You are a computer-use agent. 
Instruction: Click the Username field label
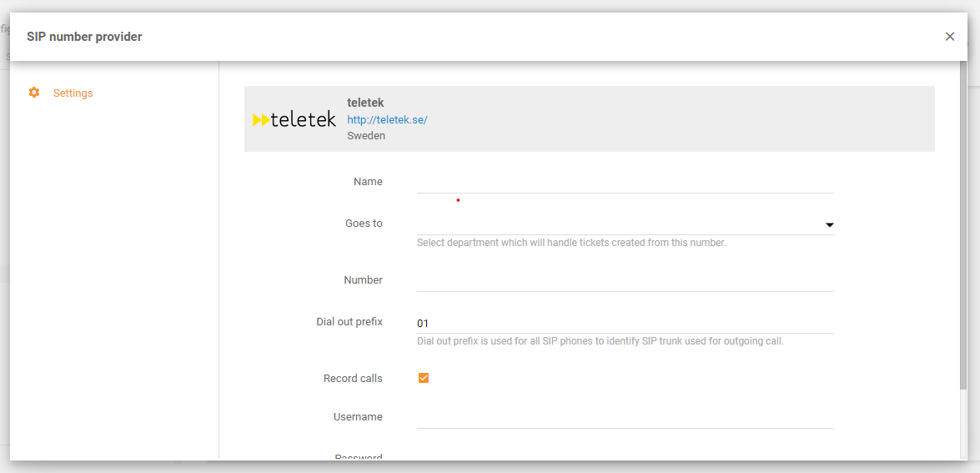358,417
